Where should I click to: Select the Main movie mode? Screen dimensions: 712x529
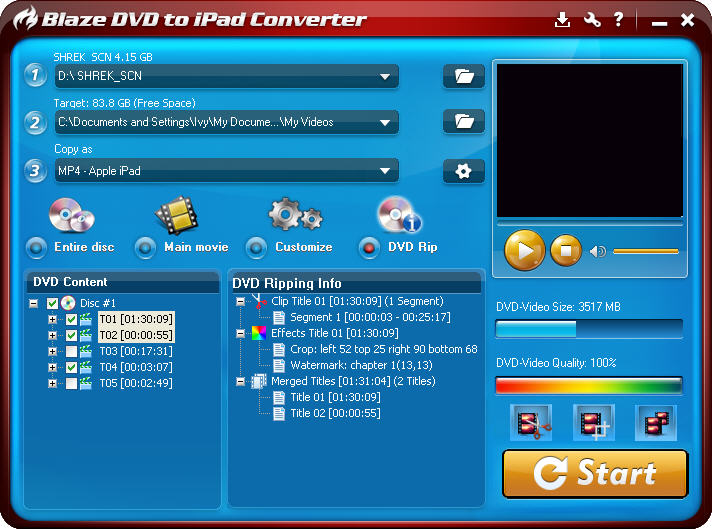coord(147,247)
